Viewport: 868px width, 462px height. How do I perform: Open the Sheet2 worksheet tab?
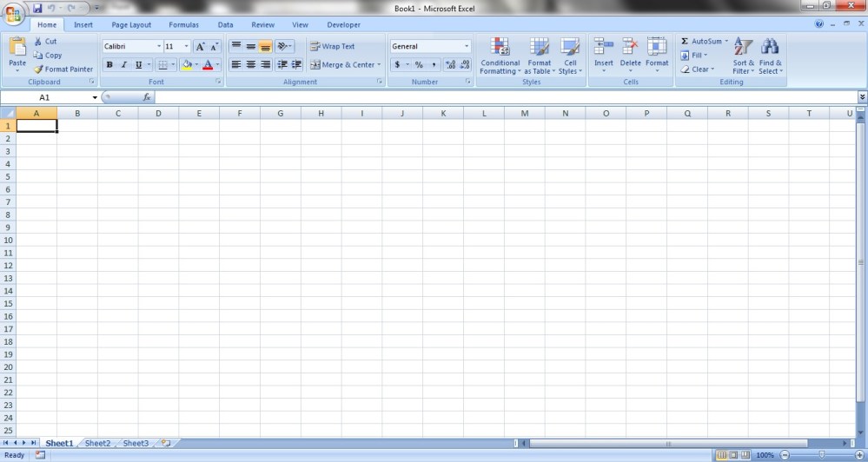(x=97, y=443)
